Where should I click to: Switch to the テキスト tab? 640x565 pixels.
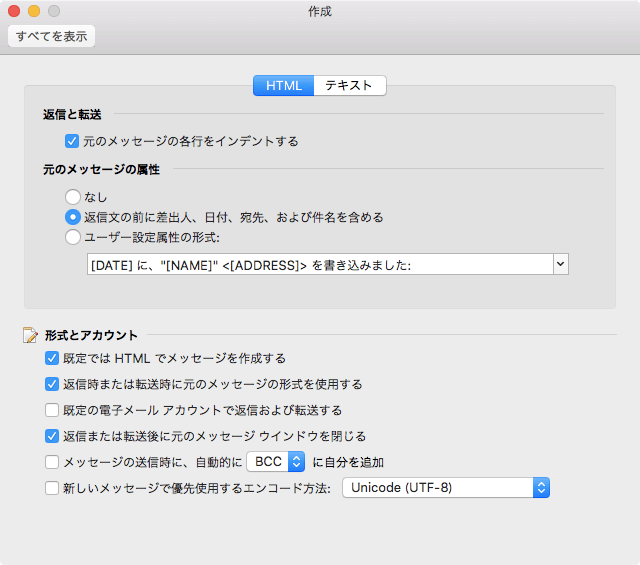[x=349, y=85]
